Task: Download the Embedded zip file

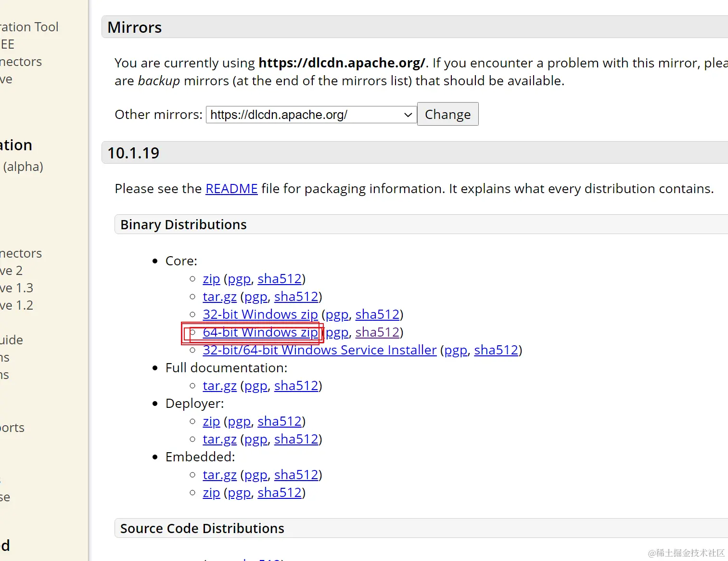Action: pyautogui.click(x=211, y=493)
